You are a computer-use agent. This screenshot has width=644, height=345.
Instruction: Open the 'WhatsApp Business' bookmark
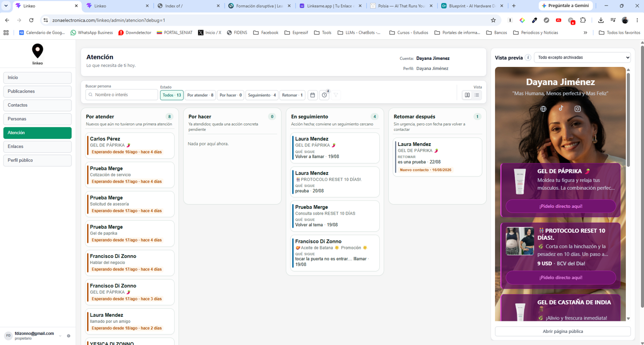pos(92,33)
